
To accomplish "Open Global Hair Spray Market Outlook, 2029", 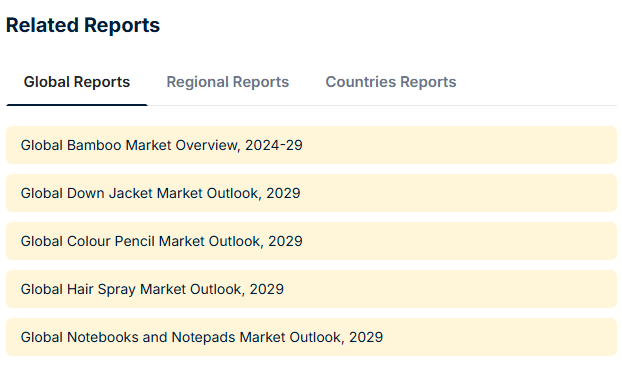I will click(x=311, y=289).
